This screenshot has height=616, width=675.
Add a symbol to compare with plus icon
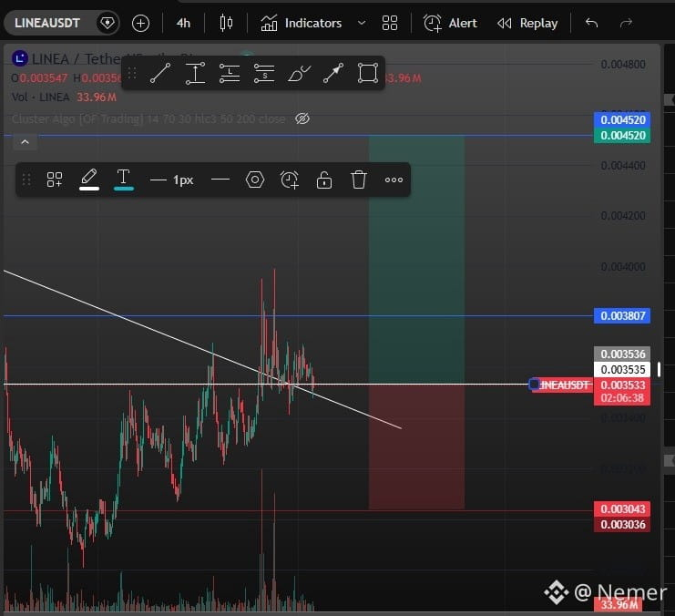[140, 24]
